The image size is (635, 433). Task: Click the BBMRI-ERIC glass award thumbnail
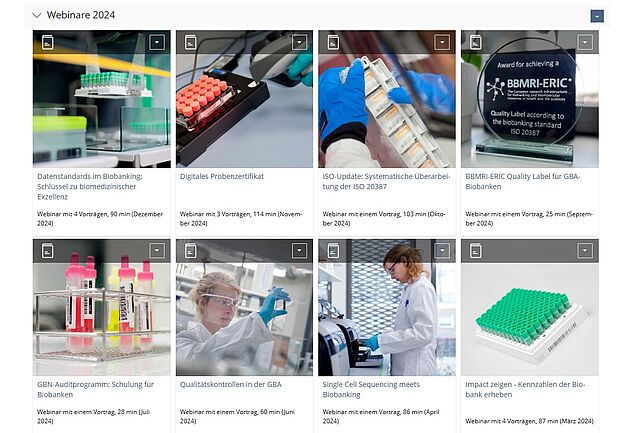530,99
